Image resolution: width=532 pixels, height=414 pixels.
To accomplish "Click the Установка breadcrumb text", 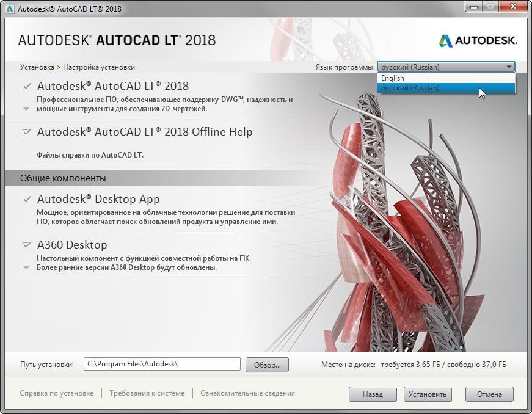I will (37, 67).
